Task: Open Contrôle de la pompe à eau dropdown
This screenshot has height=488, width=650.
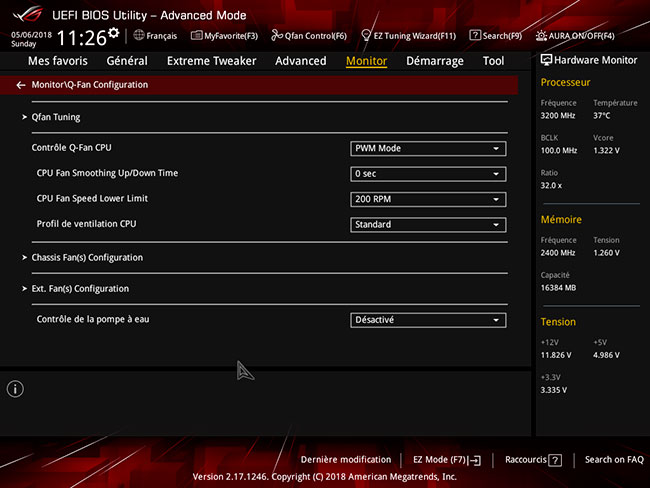Action: (428, 320)
